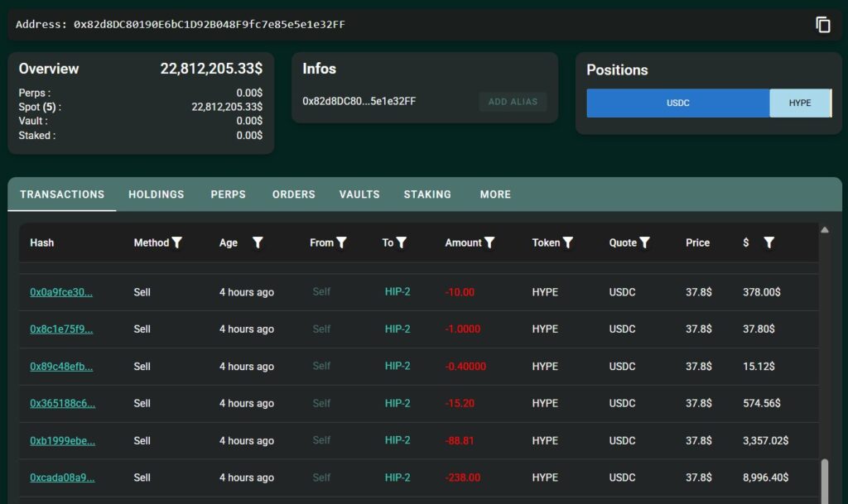Image resolution: width=848 pixels, height=504 pixels.
Task: Open the $ value column filter
Action: 768,242
